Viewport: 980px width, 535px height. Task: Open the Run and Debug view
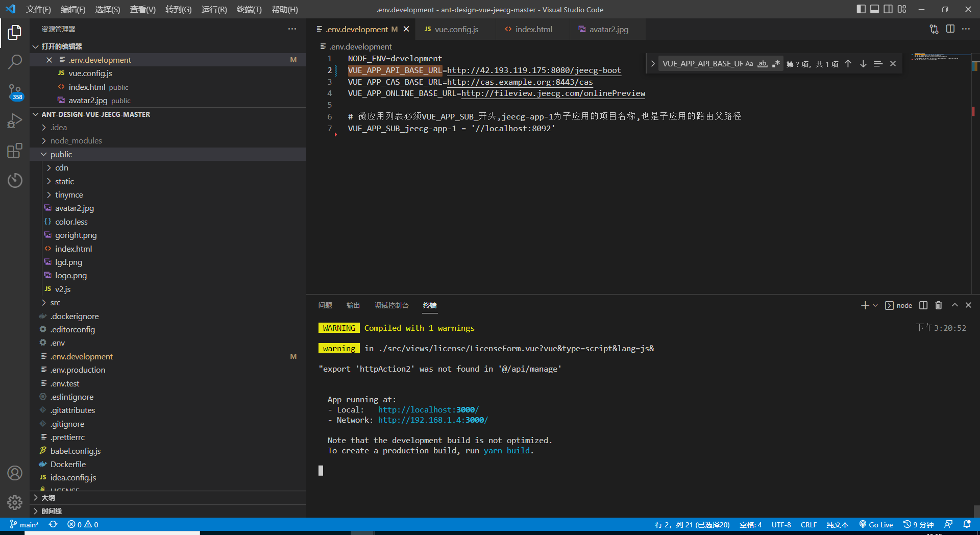[15, 121]
